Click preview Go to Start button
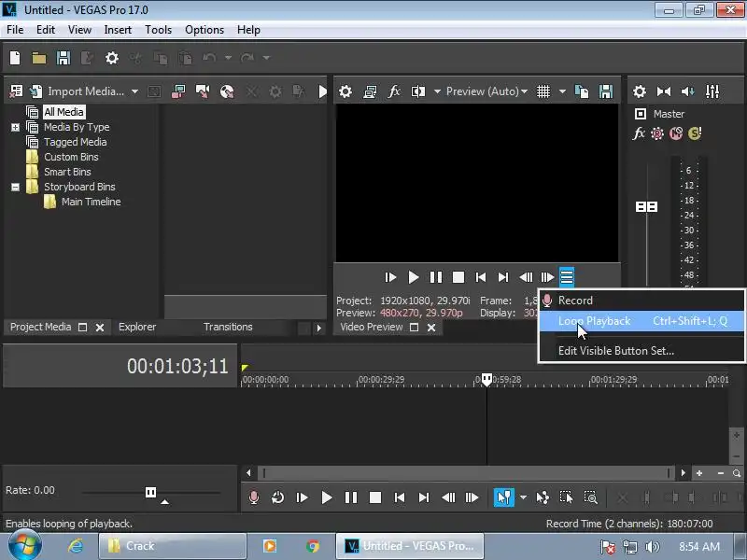747x560 pixels. pyautogui.click(x=481, y=277)
